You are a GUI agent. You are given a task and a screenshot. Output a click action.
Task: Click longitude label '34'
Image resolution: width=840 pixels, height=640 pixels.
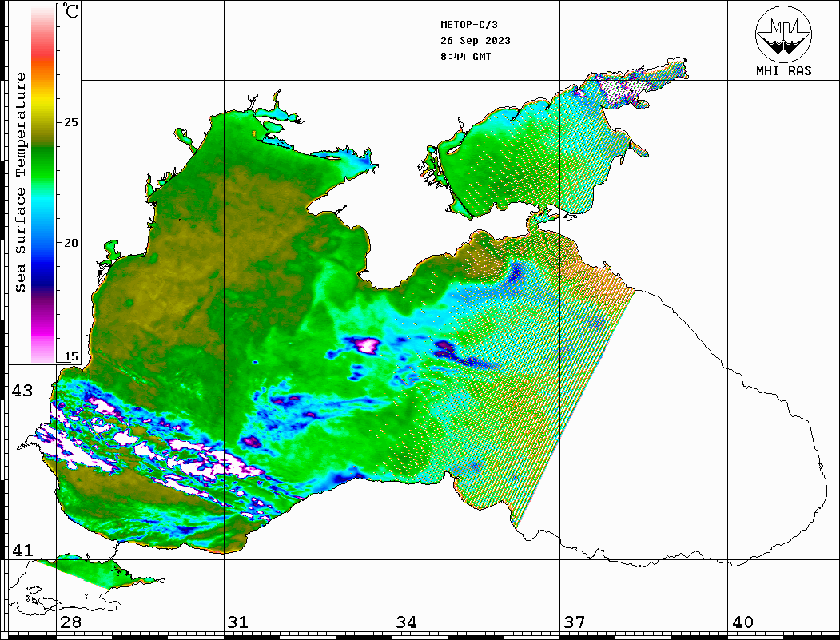coord(407,622)
